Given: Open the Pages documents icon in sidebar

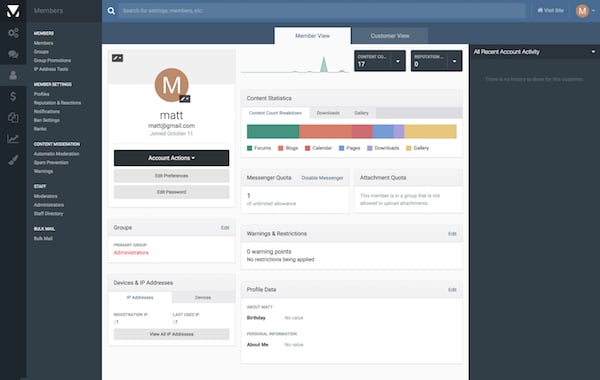Looking at the screenshot, I should [x=13, y=117].
